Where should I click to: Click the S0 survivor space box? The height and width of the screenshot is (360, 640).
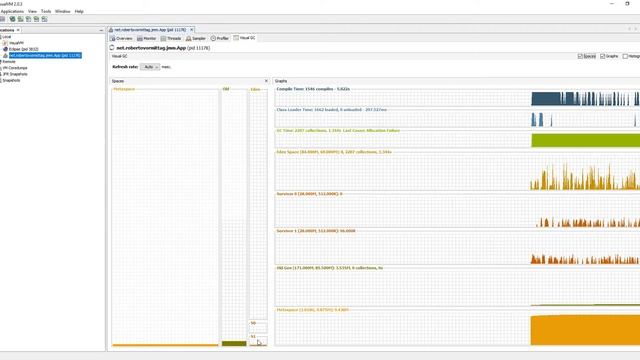(x=258, y=327)
